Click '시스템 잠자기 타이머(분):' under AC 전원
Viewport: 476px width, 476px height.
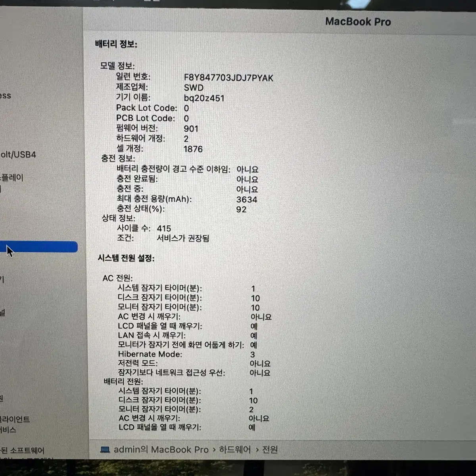coord(159,288)
